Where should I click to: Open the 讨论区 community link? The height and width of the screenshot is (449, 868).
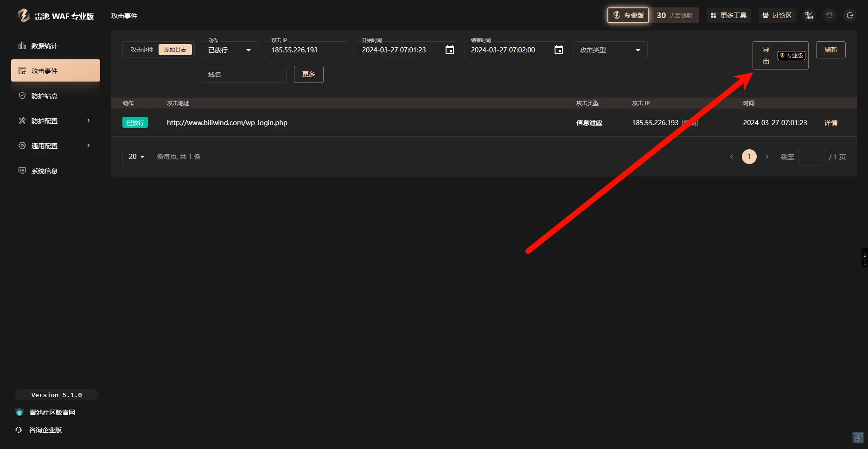777,15
